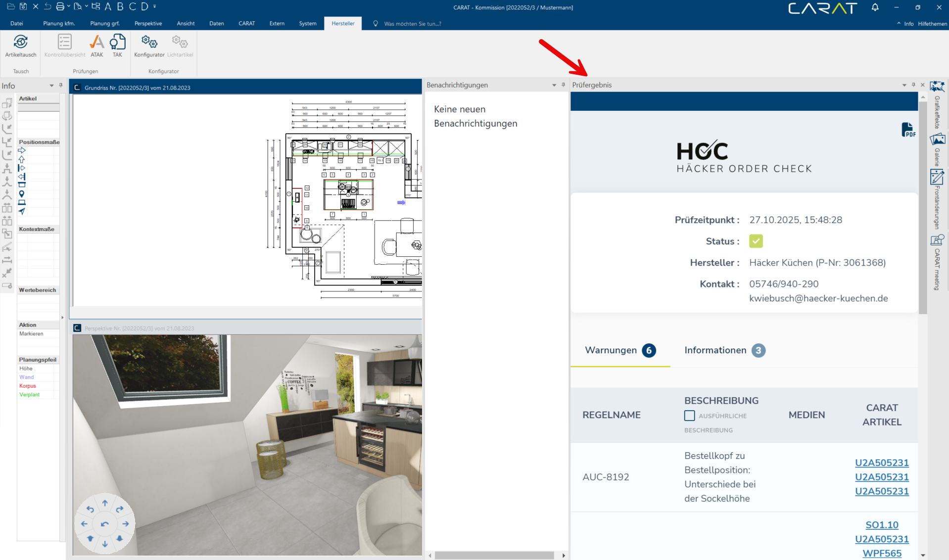Expand the Info panel dropdown arrow
Image resolution: width=949 pixels, height=560 pixels.
(51, 86)
